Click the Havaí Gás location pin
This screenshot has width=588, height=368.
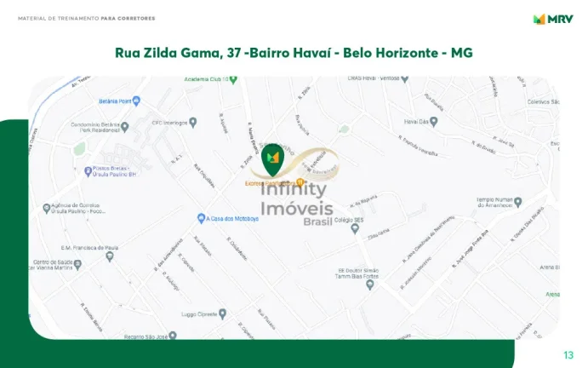[x=433, y=122]
